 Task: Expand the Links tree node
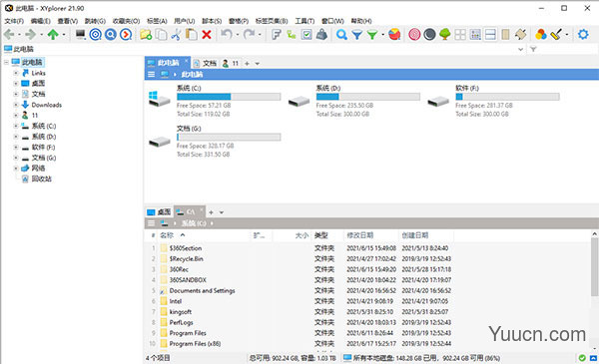[x=16, y=73]
